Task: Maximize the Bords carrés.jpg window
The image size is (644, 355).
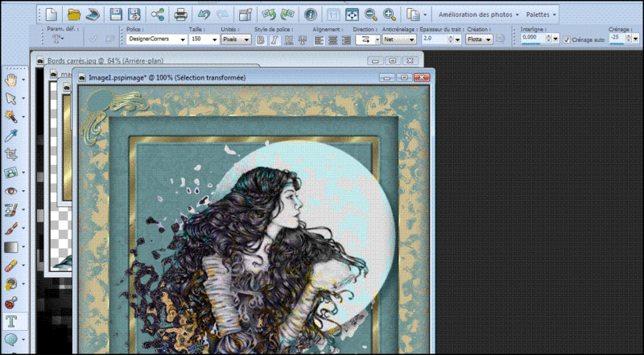Action: [x=393, y=60]
